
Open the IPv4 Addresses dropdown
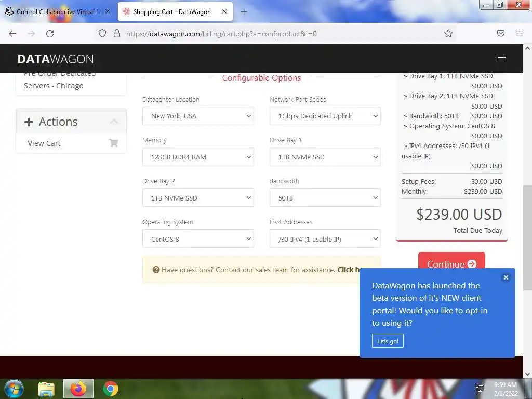pyautogui.click(x=325, y=239)
